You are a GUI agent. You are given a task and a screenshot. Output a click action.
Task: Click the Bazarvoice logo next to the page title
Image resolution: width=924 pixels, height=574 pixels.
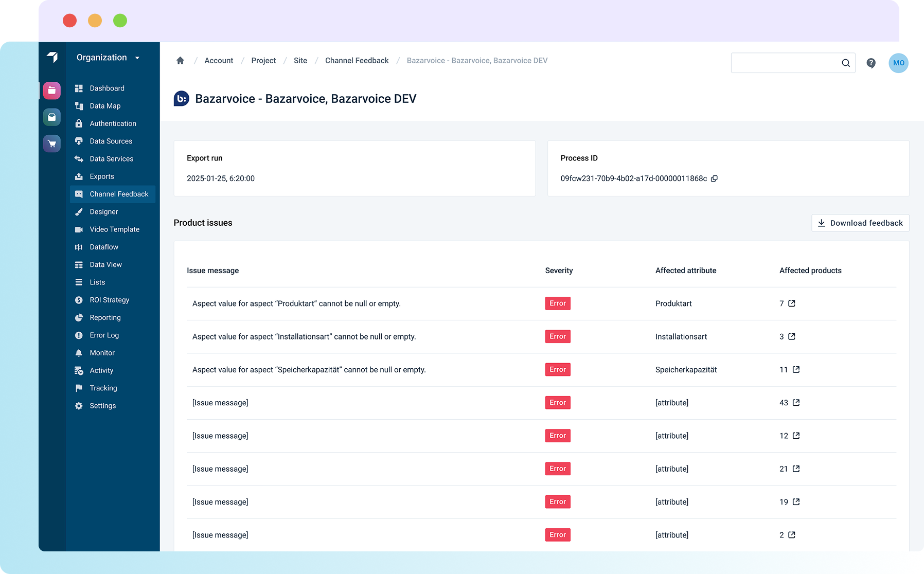[x=182, y=98]
